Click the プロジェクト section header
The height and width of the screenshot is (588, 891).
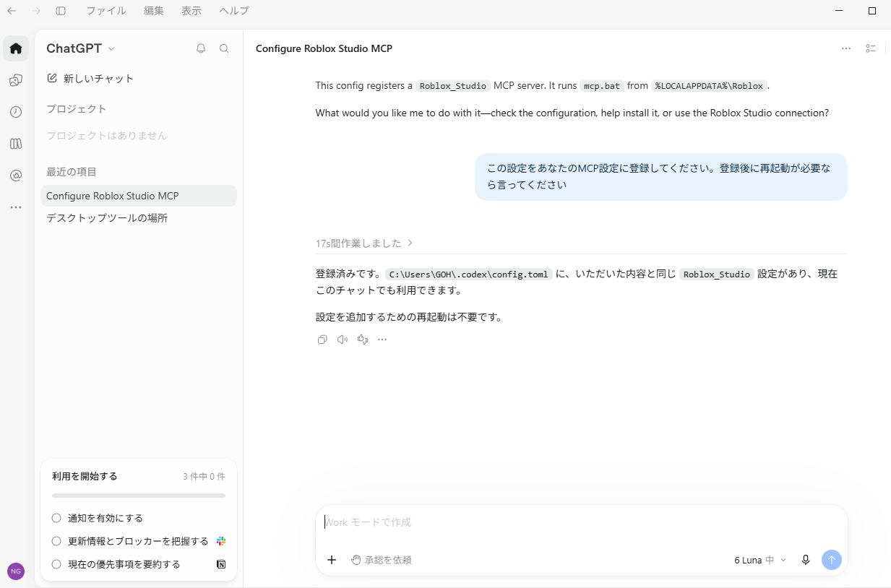click(x=77, y=109)
